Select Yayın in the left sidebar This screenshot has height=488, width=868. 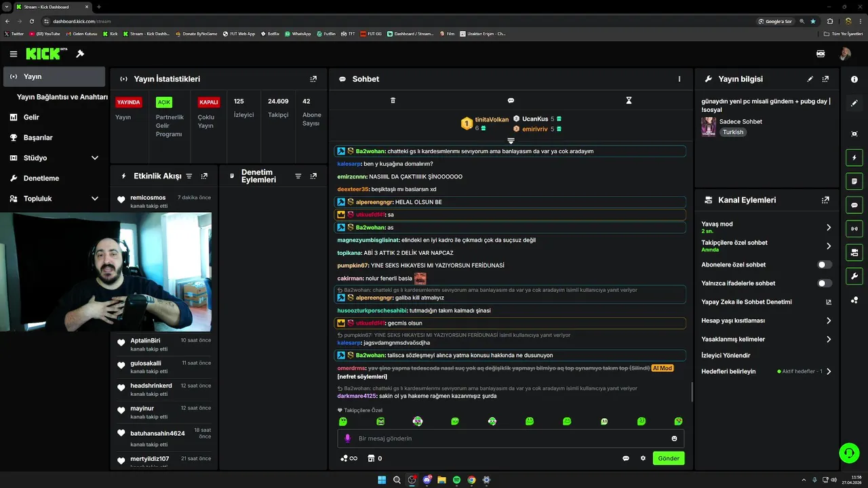coord(54,77)
